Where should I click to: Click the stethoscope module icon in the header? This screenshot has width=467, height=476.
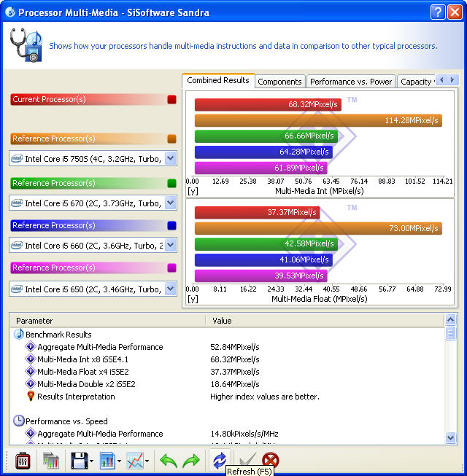point(26,45)
